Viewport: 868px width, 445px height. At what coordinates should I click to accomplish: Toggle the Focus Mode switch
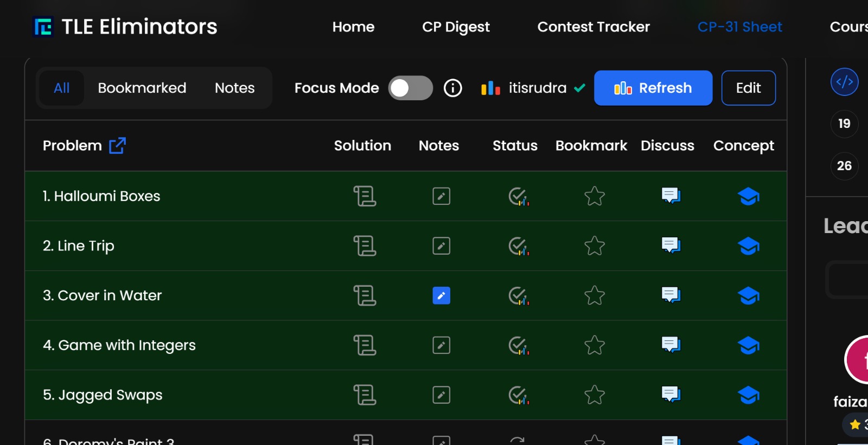pos(410,88)
